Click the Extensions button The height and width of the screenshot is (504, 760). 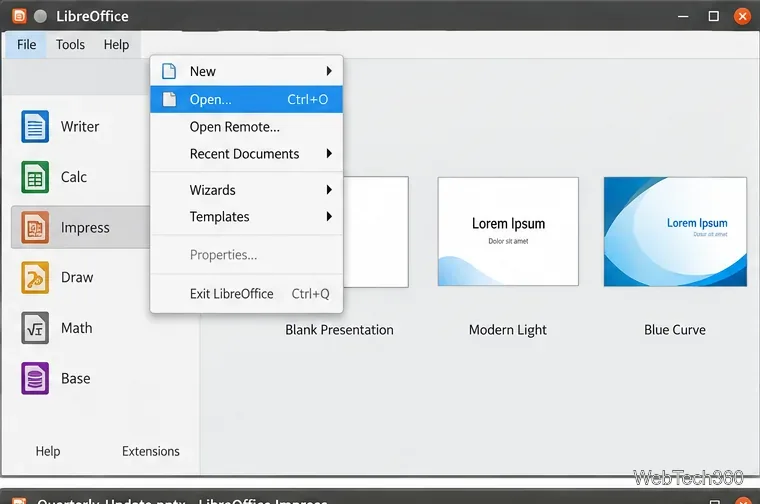coord(151,451)
